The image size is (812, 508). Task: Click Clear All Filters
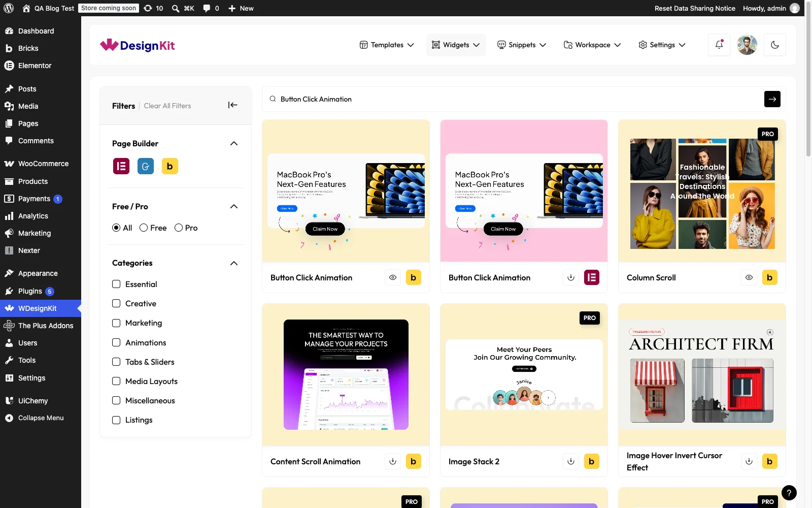[x=167, y=106]
